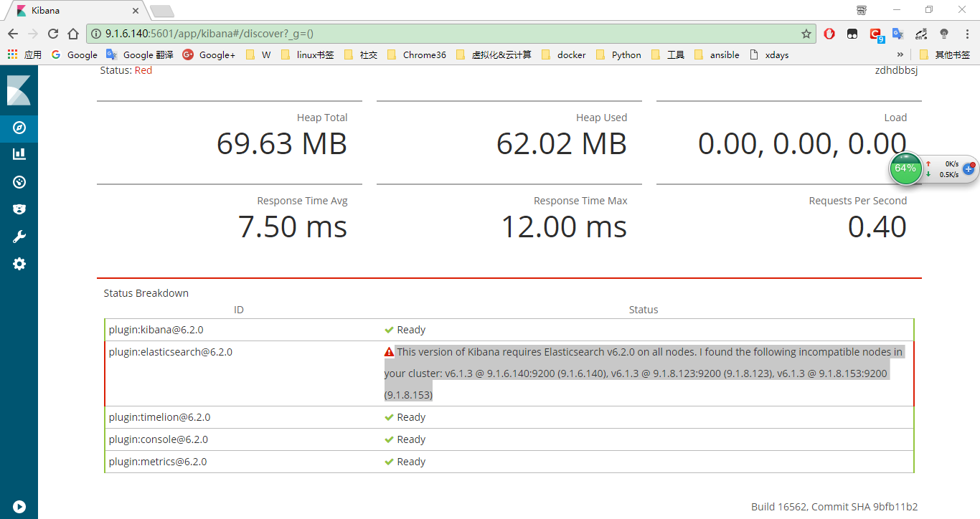Click the browser forward arrow

coord(33,34)
